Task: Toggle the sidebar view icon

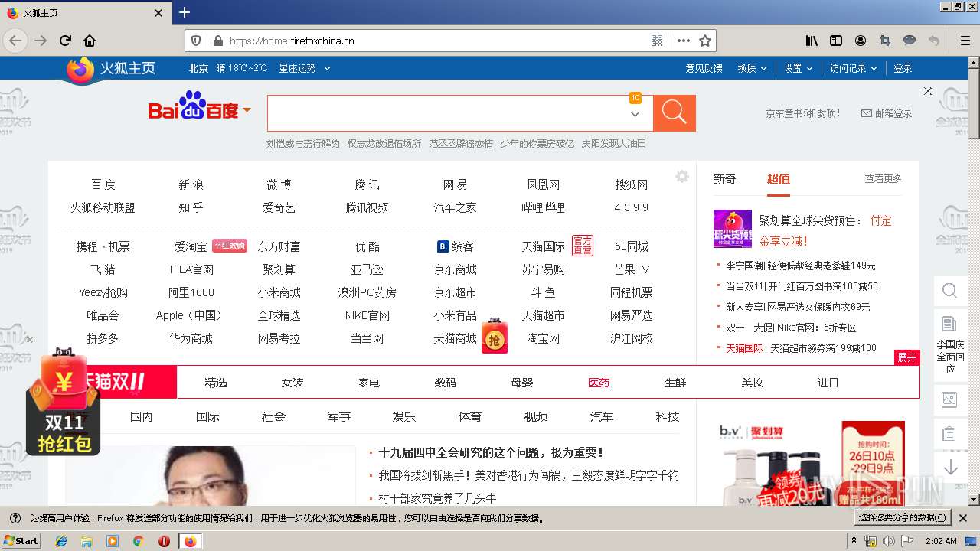Action: point(836,41)
